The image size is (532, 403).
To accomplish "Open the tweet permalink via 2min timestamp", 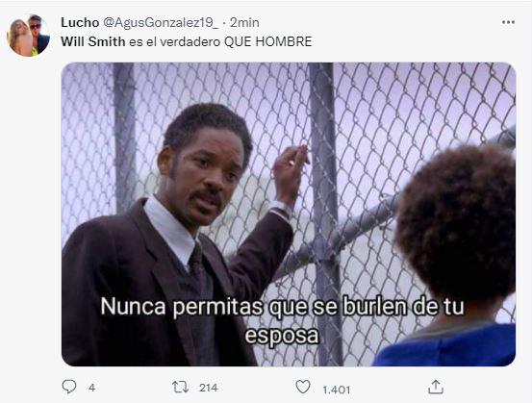I will pyautogui.click(x=244, y=23).
